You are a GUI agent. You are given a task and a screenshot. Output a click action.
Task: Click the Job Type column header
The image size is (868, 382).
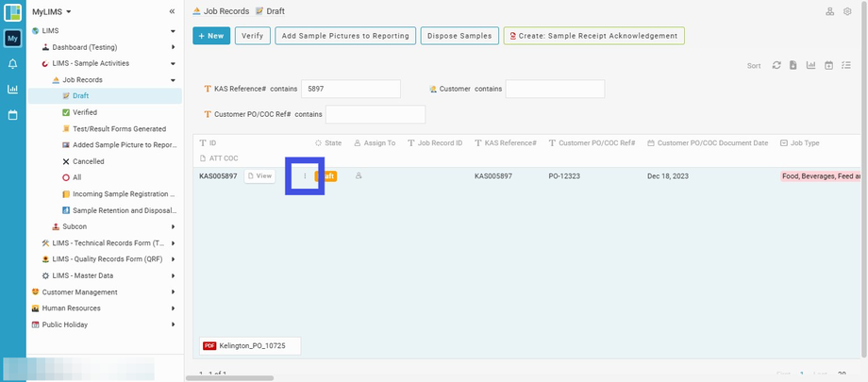pyautogui.click(x=800, y=142)
